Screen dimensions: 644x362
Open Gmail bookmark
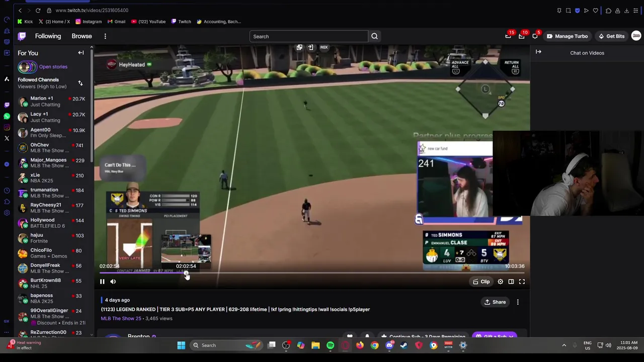(x=116, y=22)
